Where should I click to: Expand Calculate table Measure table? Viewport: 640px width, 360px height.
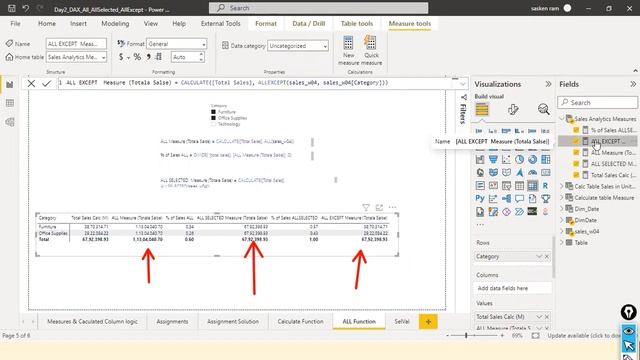point(562,198)
